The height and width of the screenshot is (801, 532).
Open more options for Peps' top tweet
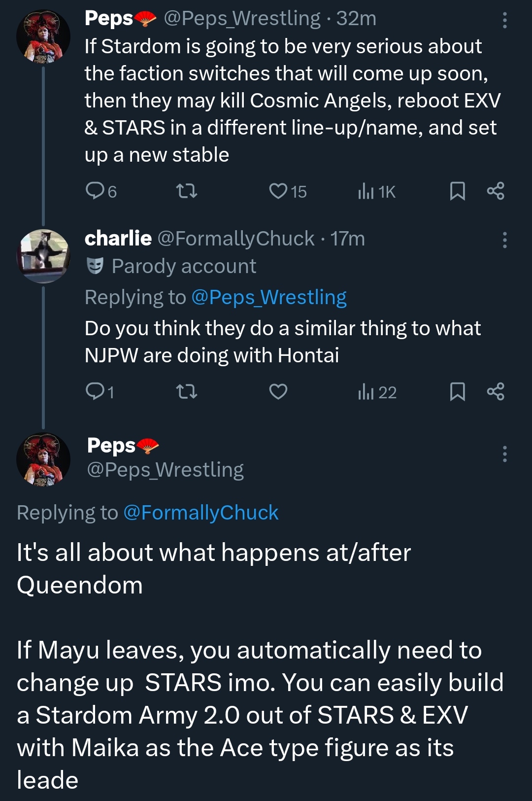click(x=504, y=20)
